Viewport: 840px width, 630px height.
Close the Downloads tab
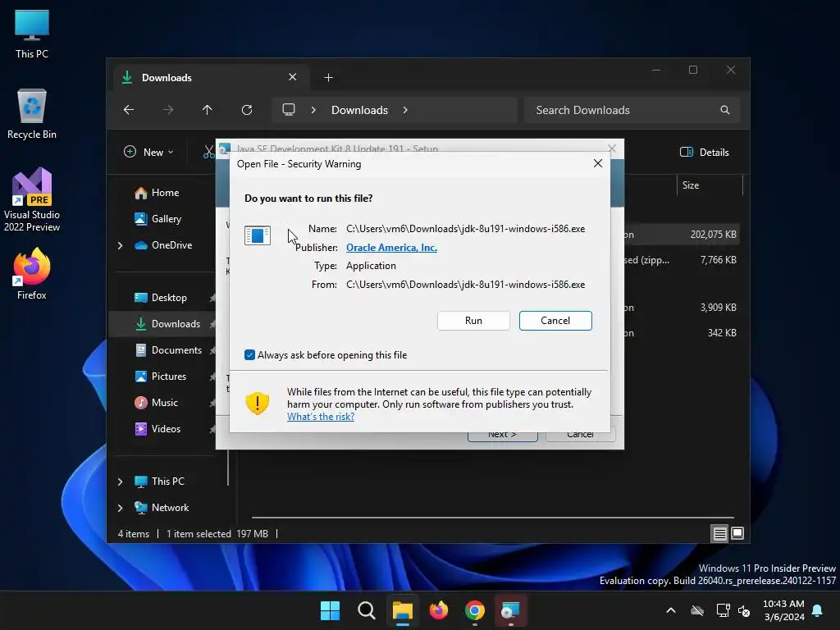click(293, 77)
